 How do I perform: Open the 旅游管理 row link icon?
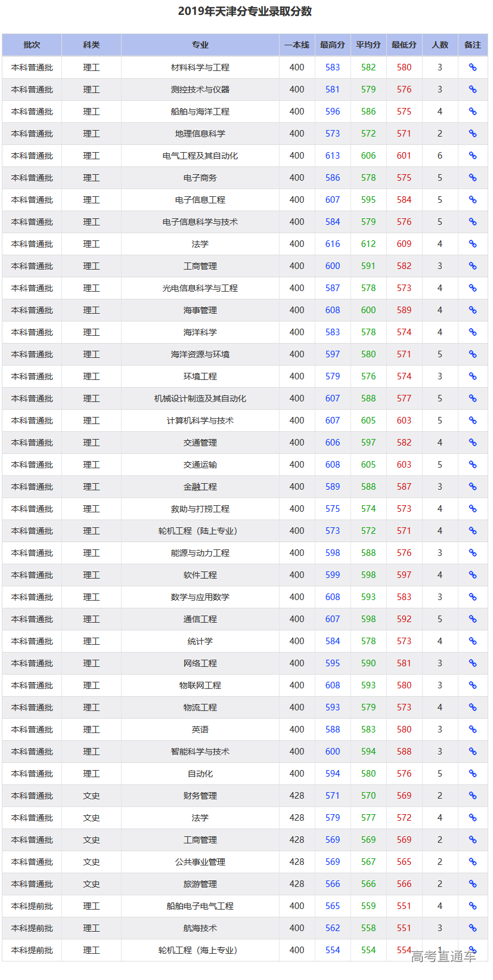point(472,884)
